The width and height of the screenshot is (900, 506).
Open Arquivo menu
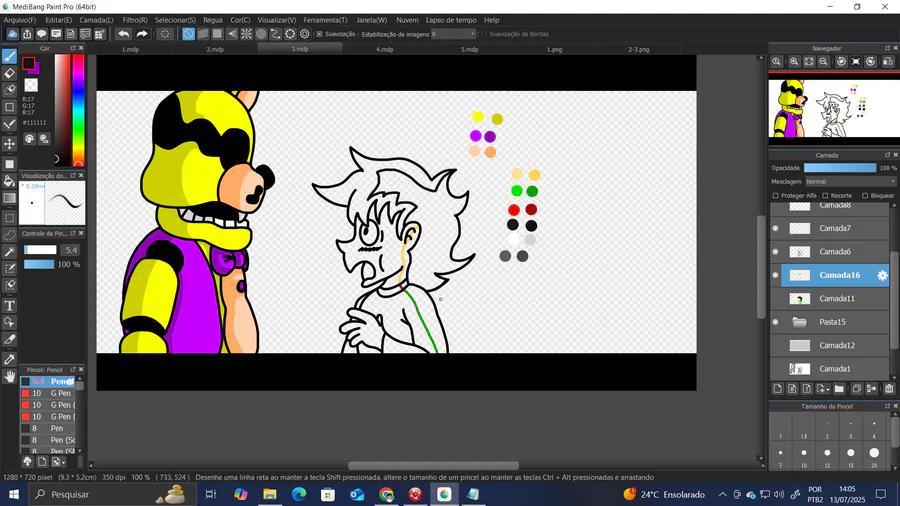pyautogui.click(x=20, y=20)
